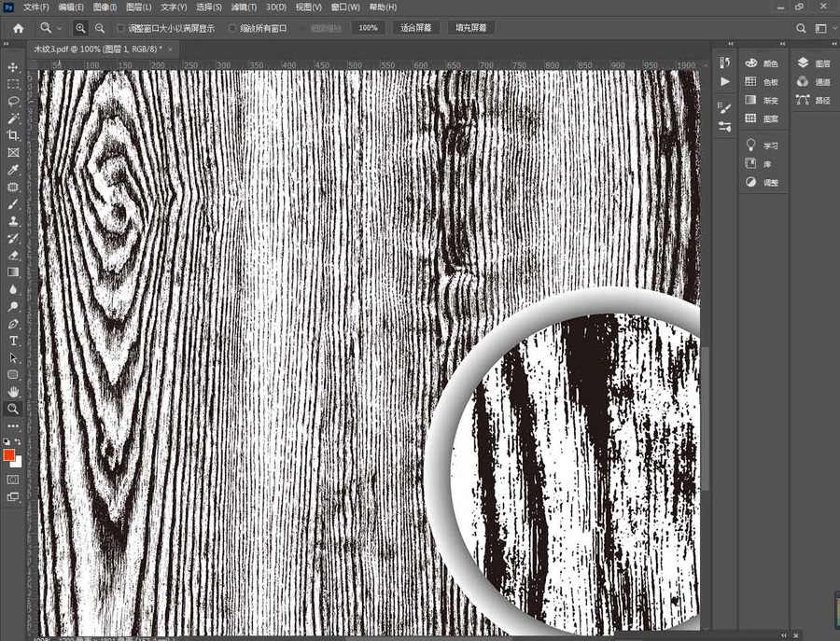
Task: Select the Zoom tool in toolbar
Action: point(13,409)
